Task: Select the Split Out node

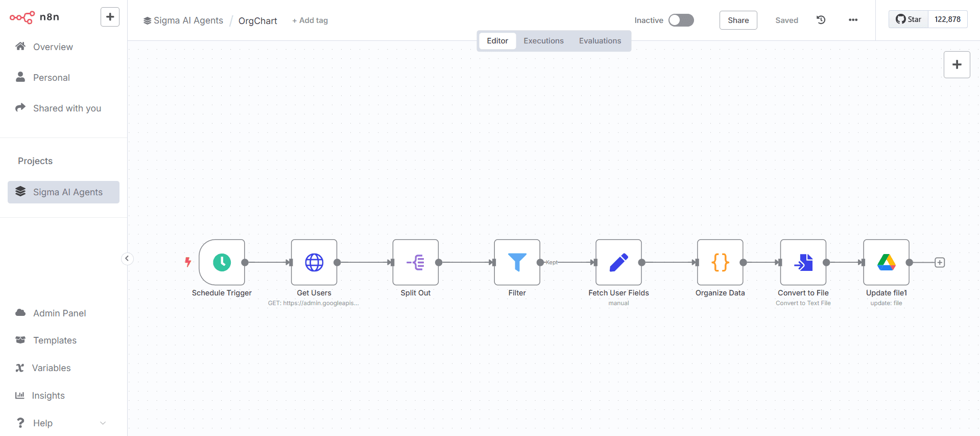Action: pyautogui.click(x=416, y=262)
